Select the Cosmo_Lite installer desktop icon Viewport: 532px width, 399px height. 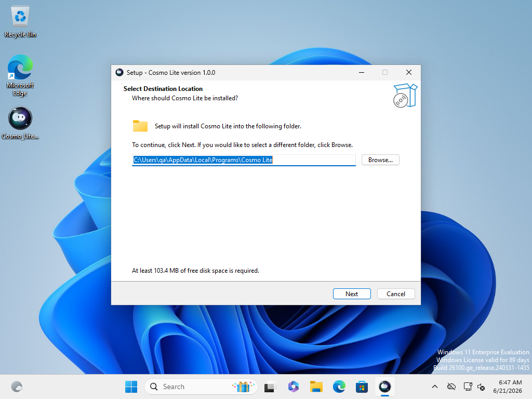click(x=20, y=123)
